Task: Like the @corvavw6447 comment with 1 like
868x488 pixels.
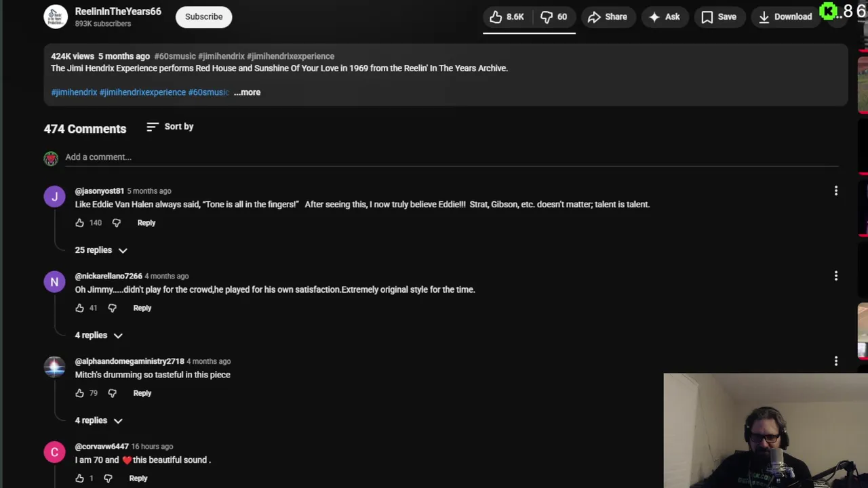Action: (79, 479)
